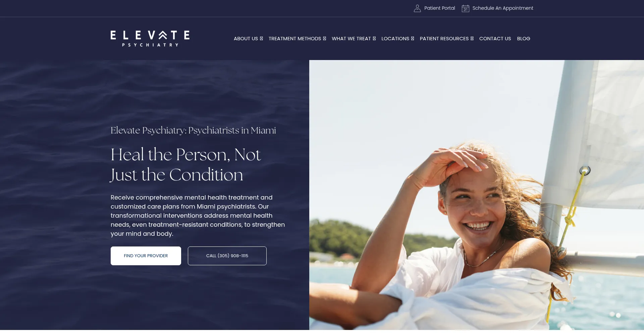Expand the Locations dropdown arrow
Screen dimensions: 644x333
[x=413, y=39]
